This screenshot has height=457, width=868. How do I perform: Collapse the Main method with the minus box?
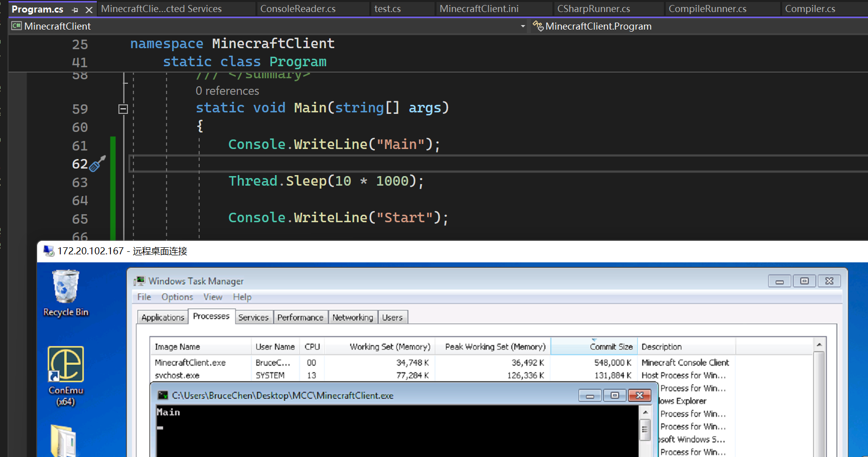coord(122,108)
